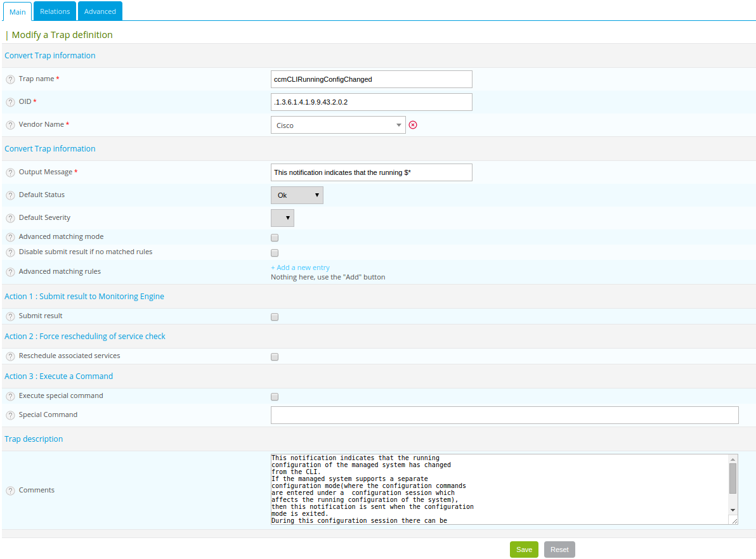Check the Submit result checkbox
The width and height of the screenshot is (756, 559).
[275, 317]
